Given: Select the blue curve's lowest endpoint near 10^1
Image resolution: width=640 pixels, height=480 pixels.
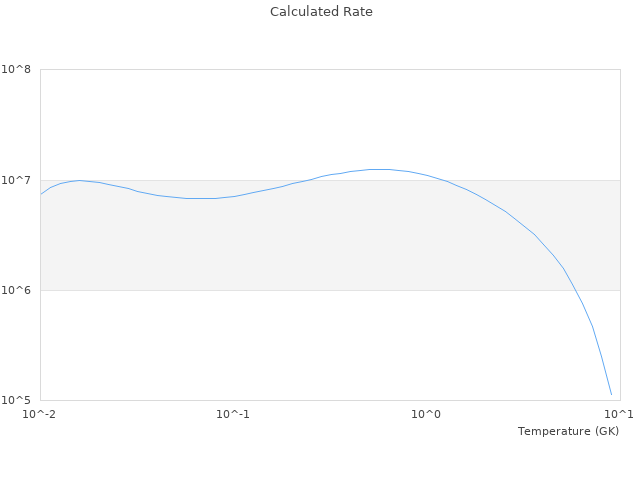Looking at the screenshot, I should coord(611,394).
